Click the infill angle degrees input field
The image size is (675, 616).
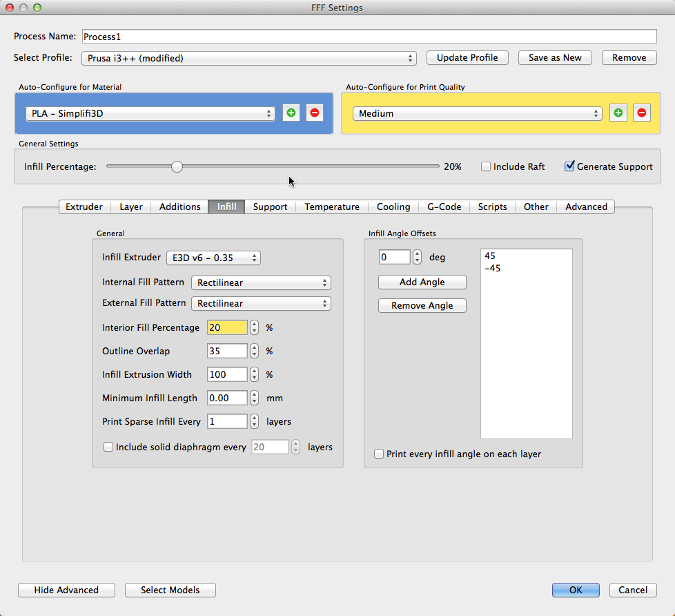click(394, 257)
